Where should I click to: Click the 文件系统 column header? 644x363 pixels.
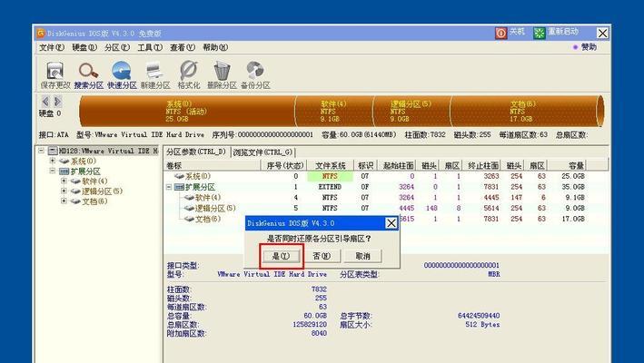pyautogui.click(x=331, y=165)
